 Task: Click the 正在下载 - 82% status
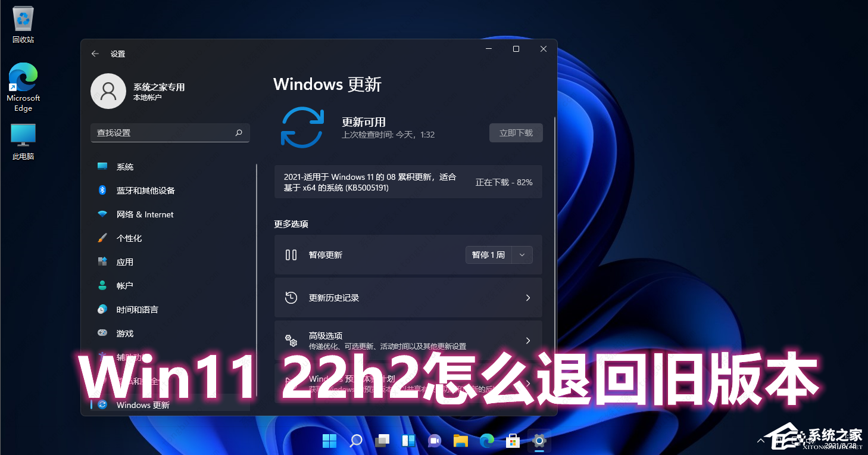(504, 182)
